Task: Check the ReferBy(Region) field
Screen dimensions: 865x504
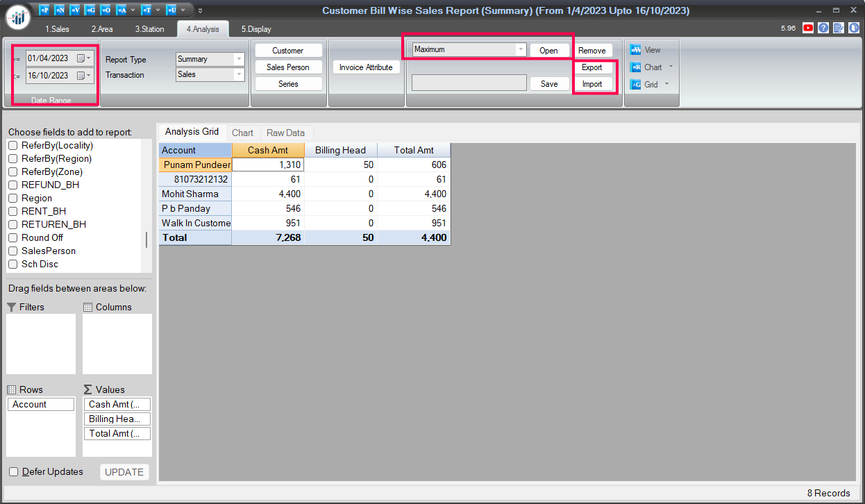Action: pos(12,159)
